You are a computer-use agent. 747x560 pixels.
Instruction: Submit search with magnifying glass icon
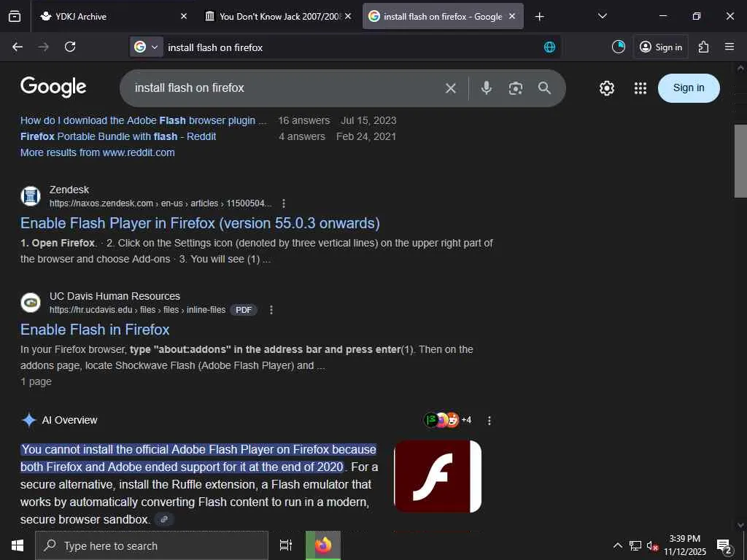click(544, 88)
